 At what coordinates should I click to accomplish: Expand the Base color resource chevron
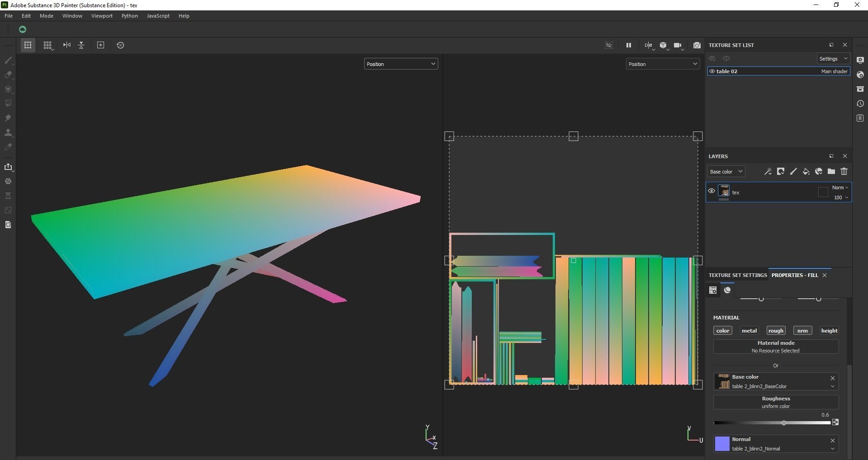832,386
